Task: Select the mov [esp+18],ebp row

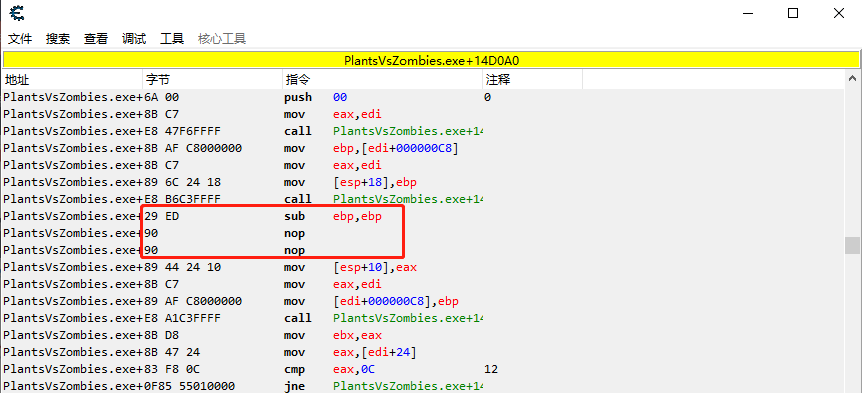Action: [x=422, y=182]
